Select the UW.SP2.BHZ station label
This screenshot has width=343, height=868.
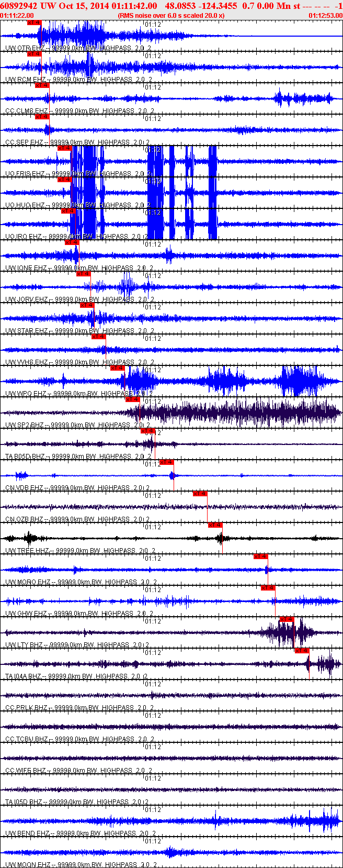[25, 425]
